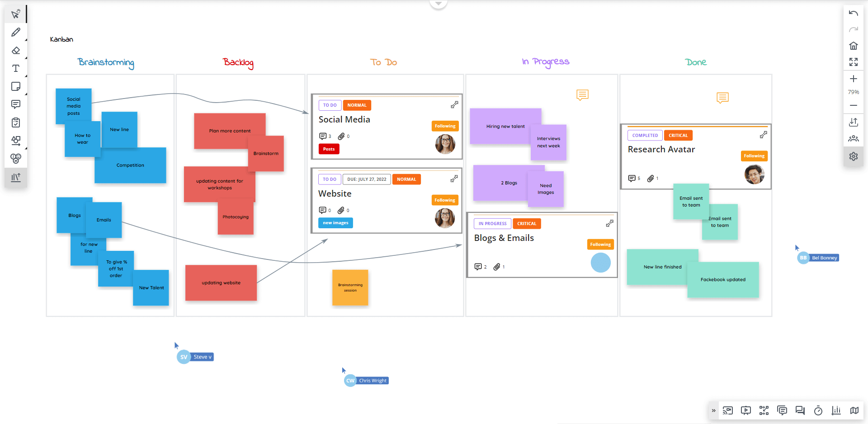Click the Posts tag on Social Media
This screenshot has width=868, height=424.
point(329,149)
